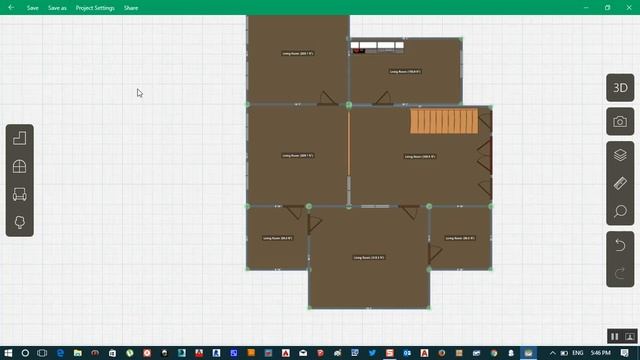Take a snapshot with the camera icon
640x360 pixels.
pos(620,122)
